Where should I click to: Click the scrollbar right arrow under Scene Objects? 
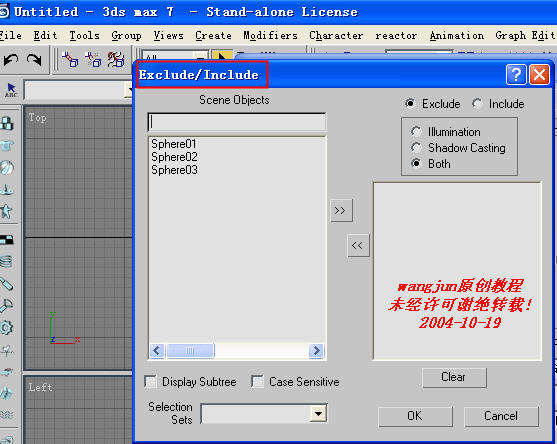pos(316,351)
